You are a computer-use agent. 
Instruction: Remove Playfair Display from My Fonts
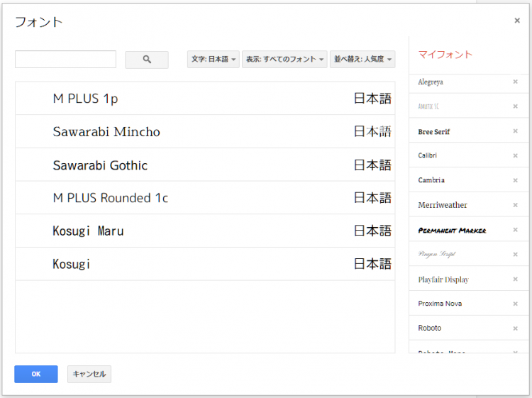coord(515,279)
